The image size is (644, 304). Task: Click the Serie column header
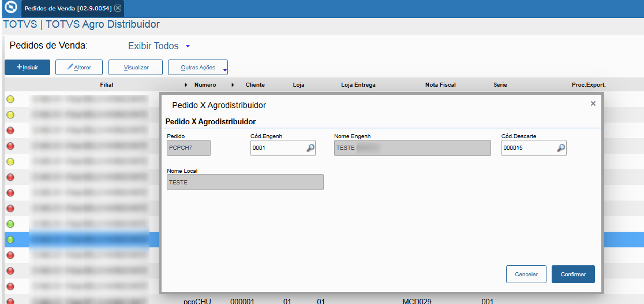(500, 85)
